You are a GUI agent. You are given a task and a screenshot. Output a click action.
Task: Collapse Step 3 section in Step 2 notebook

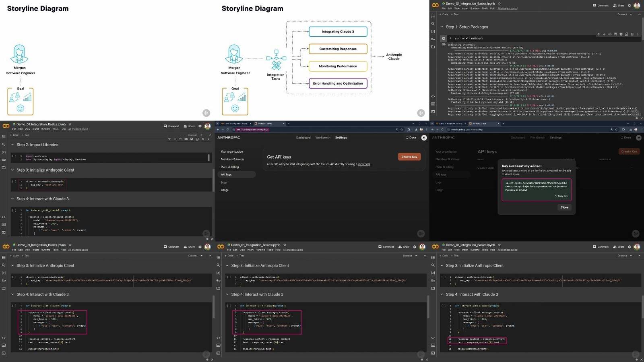(12, 170)
